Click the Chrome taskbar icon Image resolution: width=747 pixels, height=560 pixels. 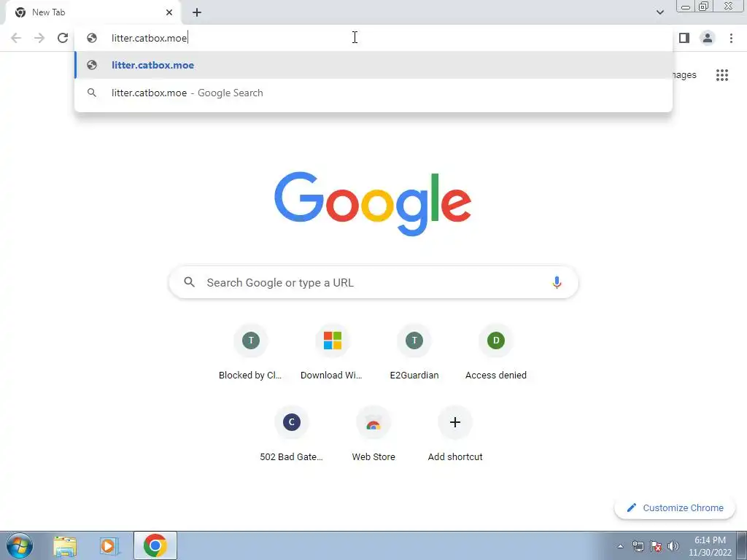click(x=155, y=545)
